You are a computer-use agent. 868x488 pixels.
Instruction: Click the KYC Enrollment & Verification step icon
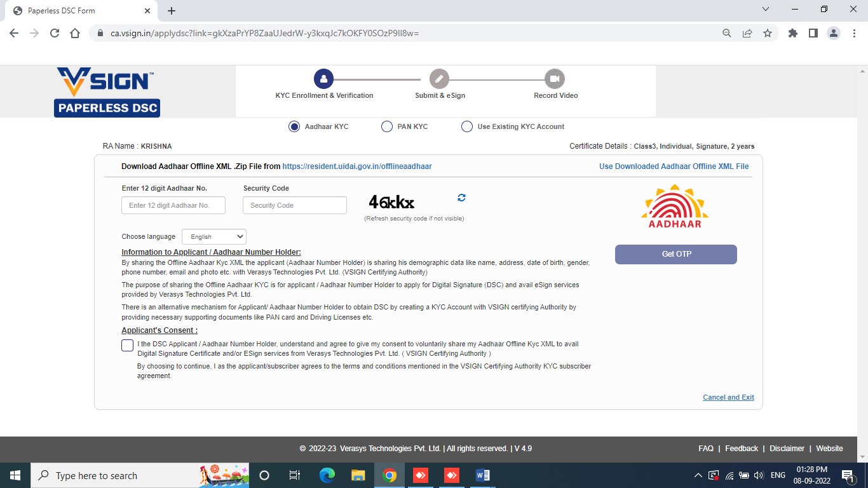point(323,79)
